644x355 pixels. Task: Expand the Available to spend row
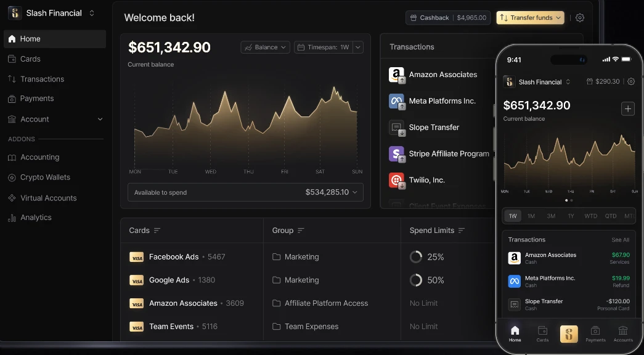pyautogui.click(x=246, y=192)
